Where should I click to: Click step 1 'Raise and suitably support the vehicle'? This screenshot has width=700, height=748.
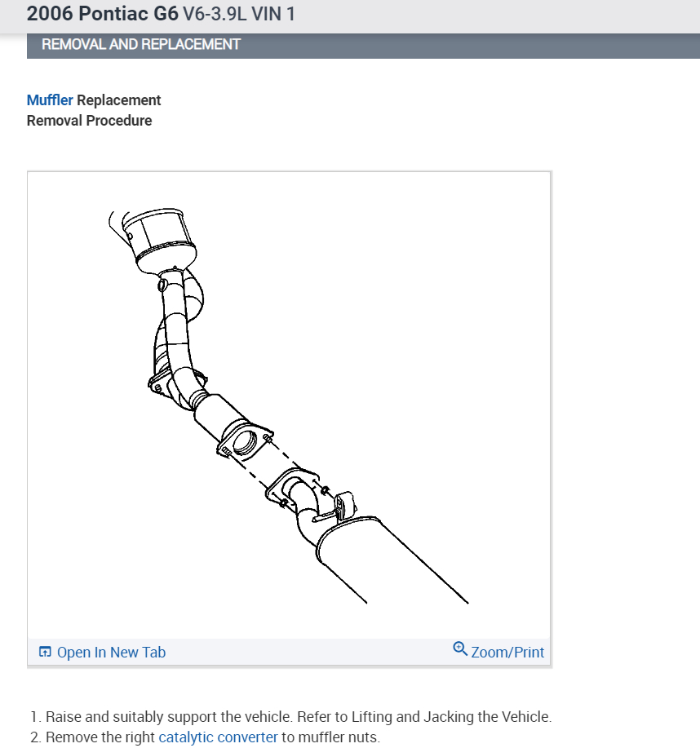(291, 716)
